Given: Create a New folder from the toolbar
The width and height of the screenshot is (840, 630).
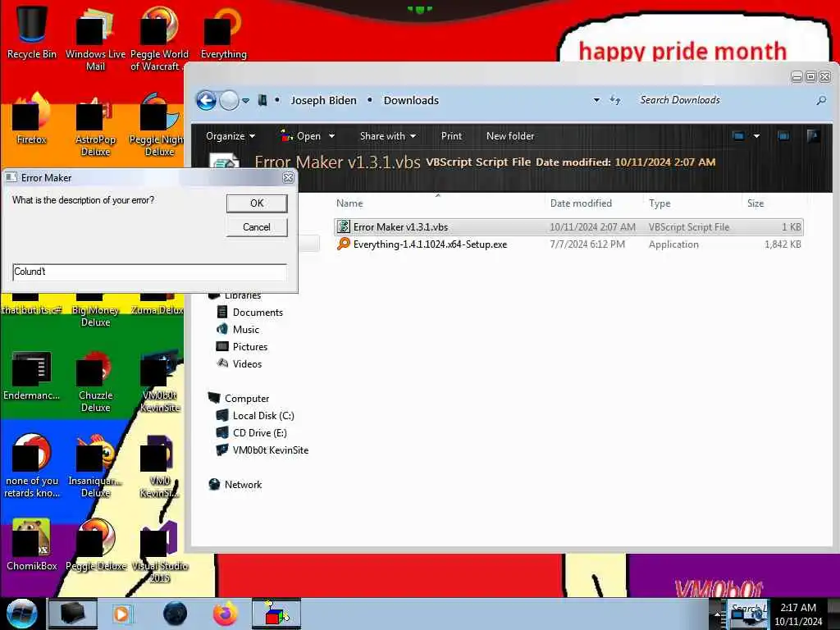Looking at the screenshot, I should pyautogui.click(x=510, y=136).
